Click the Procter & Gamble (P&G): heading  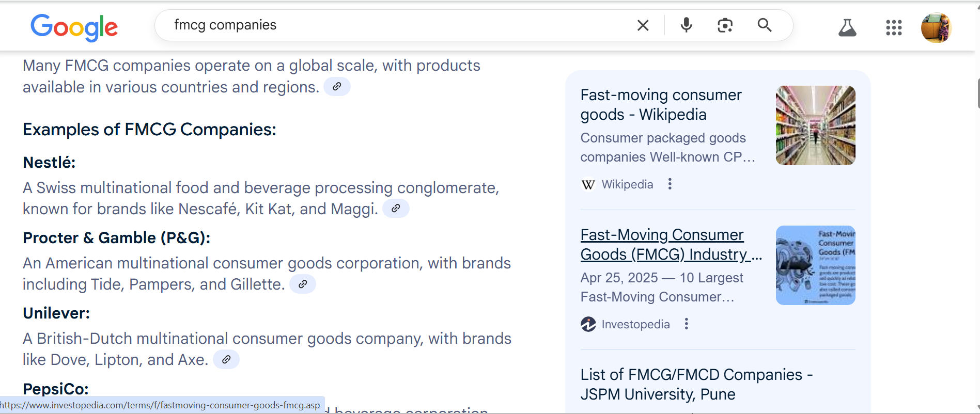117,238
